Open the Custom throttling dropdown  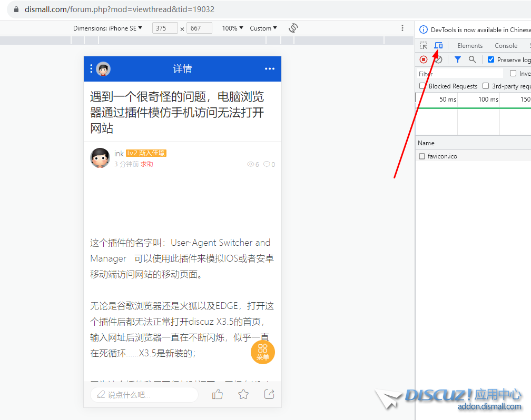(x=263, y=28)
